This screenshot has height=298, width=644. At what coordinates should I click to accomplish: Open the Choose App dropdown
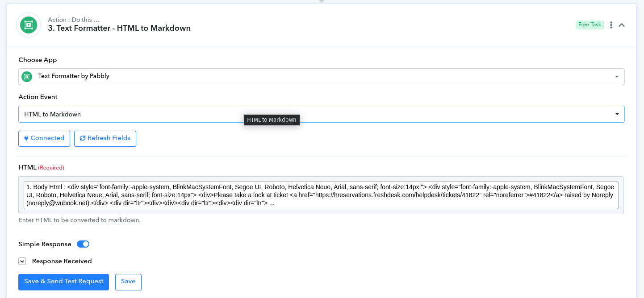tap(321, 76)
